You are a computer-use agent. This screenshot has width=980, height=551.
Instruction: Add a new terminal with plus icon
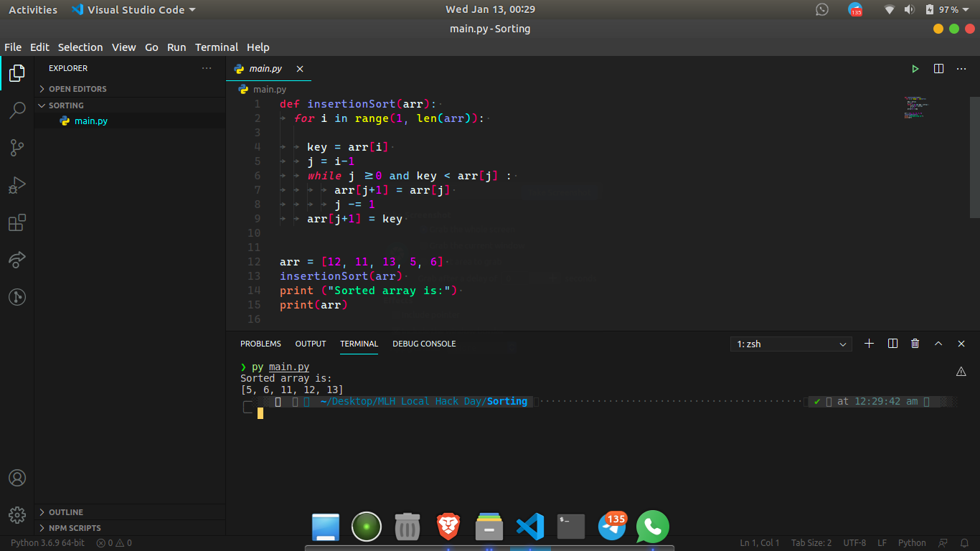pos(869,344)
